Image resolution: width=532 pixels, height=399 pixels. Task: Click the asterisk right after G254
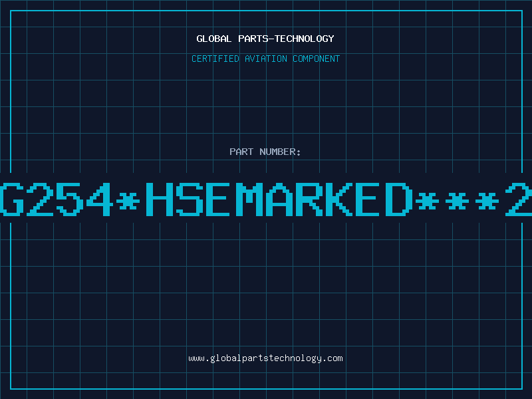[128, 201]
